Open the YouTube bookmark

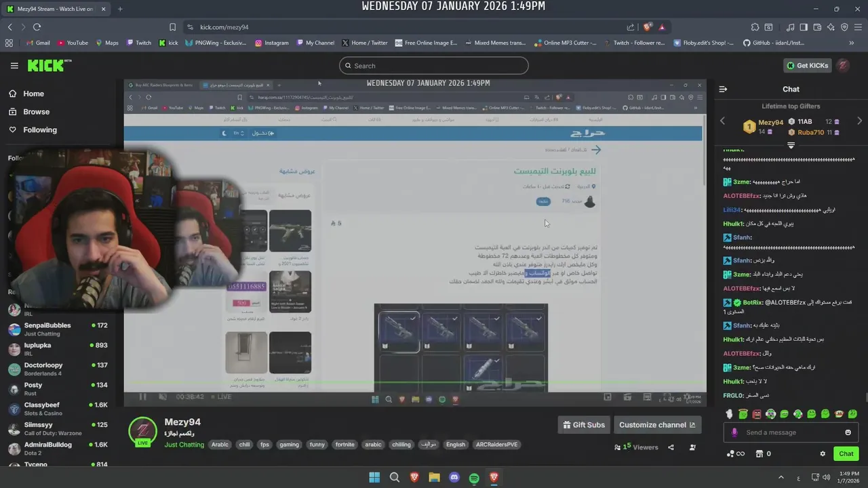pyautogui.click(x=73, y=43)
